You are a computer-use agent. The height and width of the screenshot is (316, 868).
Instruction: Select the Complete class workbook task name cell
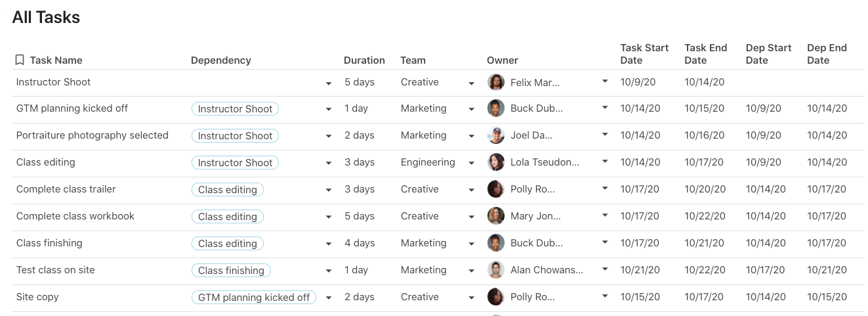(75, 216)
